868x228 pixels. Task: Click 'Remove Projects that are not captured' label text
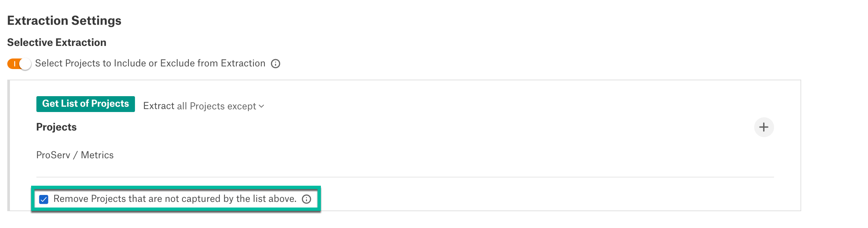175,199
